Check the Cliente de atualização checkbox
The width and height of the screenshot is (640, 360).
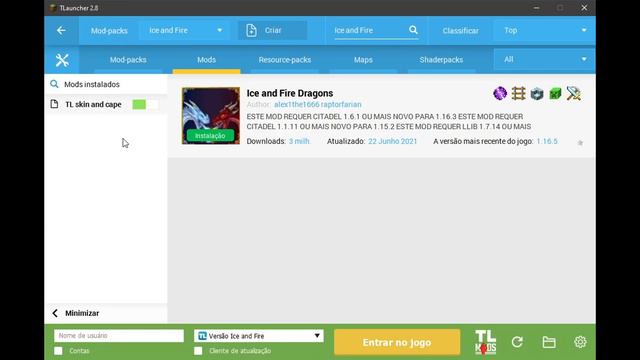(x=198, y=351)
